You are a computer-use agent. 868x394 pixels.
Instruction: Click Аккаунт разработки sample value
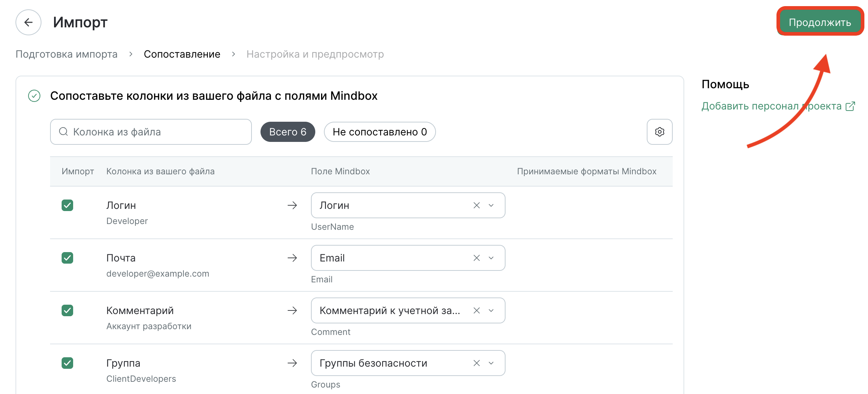click(149, 326)
